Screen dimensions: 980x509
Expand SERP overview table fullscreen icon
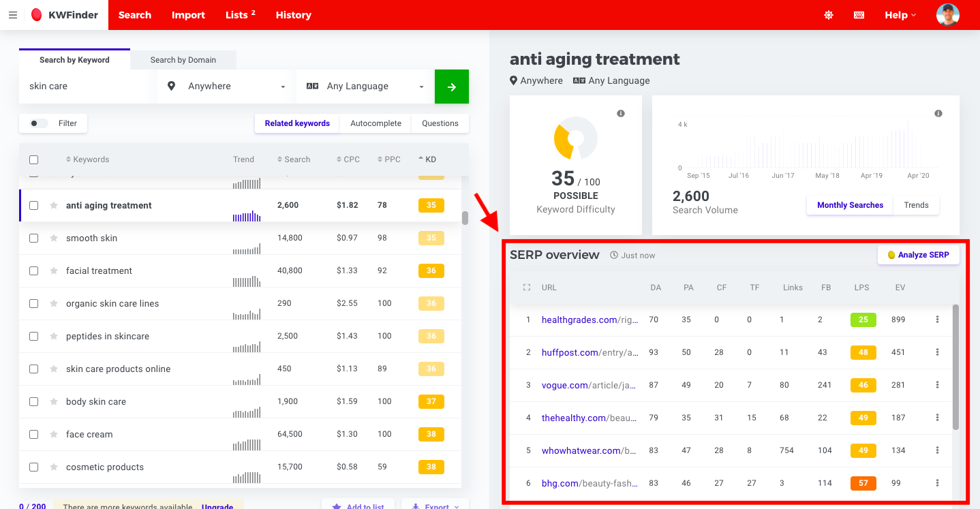(526, 288)
